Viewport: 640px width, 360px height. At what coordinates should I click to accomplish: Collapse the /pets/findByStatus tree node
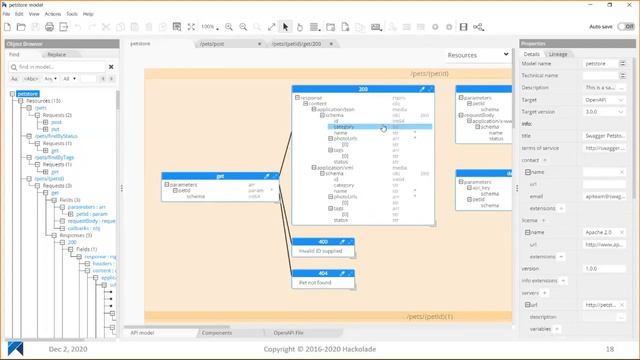[x=29, y=136]
